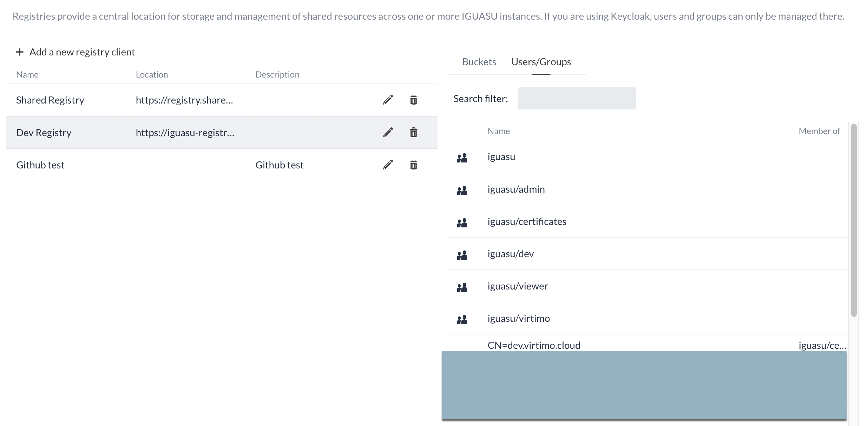The image size is (868, 426).
Task: Expand the iguasu group entry
Action: [x=462, y=157]
